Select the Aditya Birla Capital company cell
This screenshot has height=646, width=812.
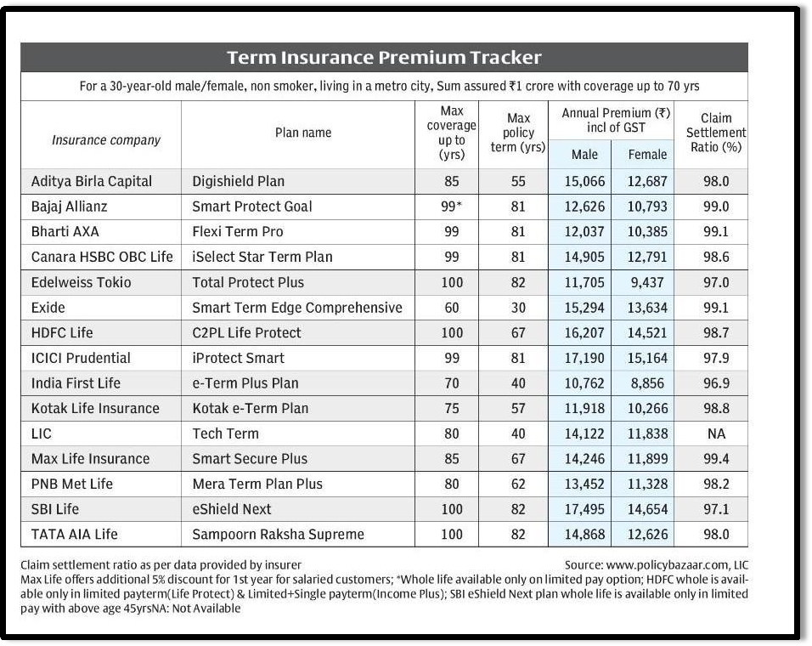(x=91, y=181)
